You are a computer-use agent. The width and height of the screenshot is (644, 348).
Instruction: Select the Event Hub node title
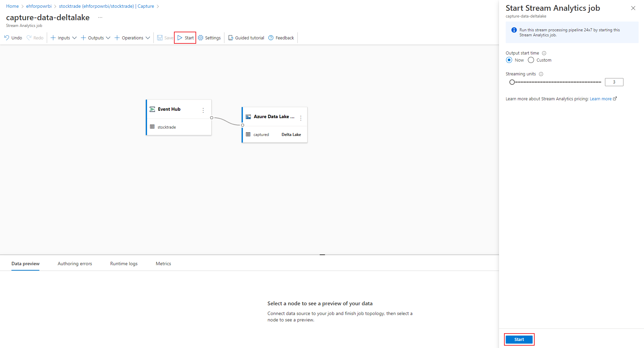coord(169,109)
